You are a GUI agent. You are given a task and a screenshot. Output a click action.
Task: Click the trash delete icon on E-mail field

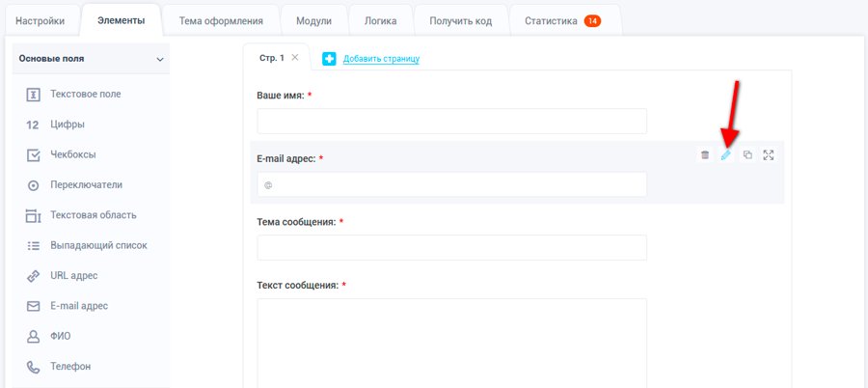[705, 155]
